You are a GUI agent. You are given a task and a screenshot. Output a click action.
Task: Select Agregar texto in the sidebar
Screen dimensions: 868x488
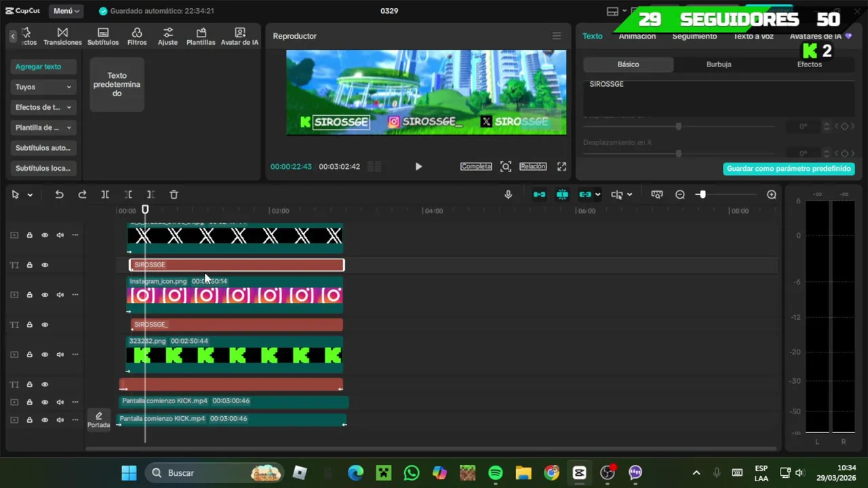43,66
